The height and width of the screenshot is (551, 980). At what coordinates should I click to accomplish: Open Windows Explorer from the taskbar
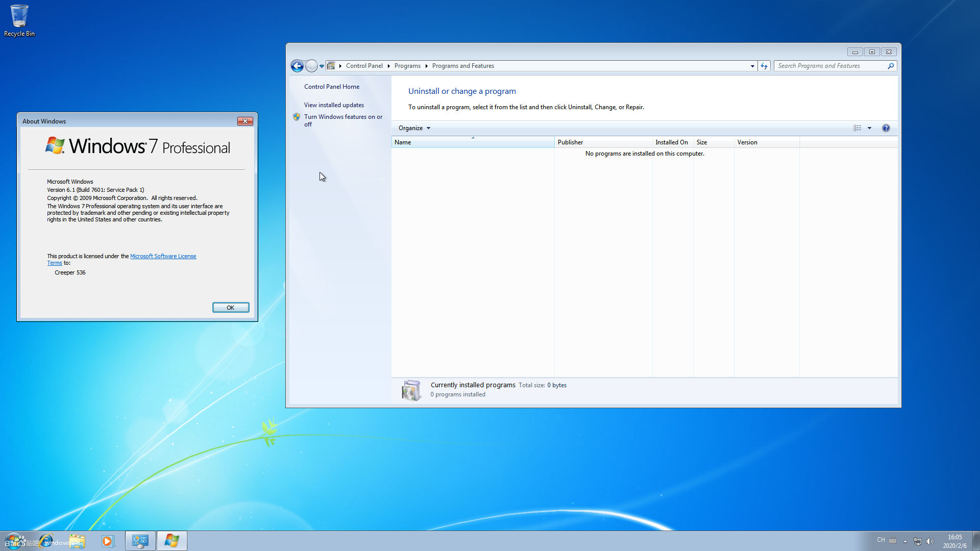[77, 541]
